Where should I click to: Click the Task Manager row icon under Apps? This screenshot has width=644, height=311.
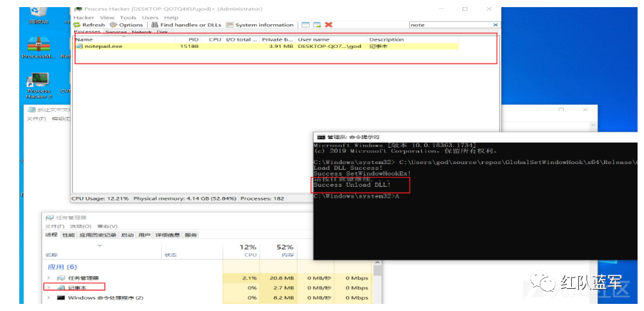pyautogui.click(x=61, y=277)
